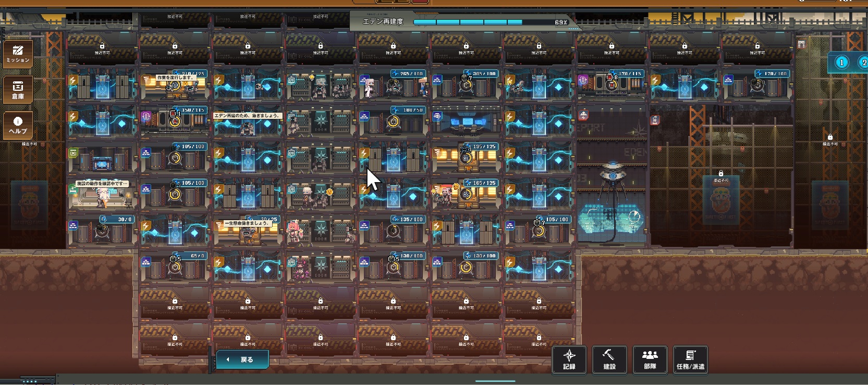
Task: Open the 記録 (Records) menu
Action: click(x=569, y=359)
